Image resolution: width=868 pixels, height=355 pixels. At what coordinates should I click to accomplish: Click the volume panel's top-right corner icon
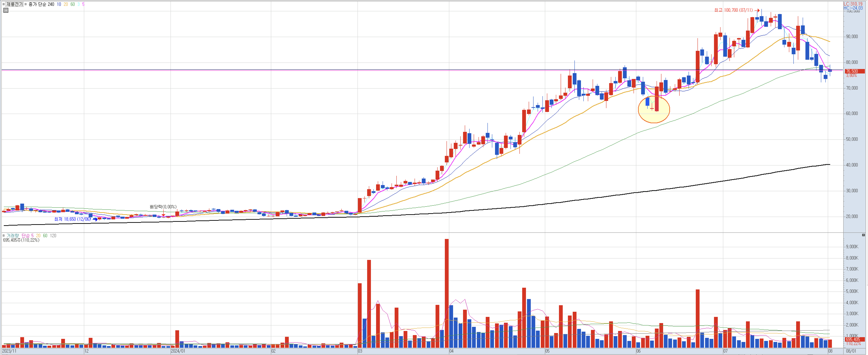[x=863, y=235]
